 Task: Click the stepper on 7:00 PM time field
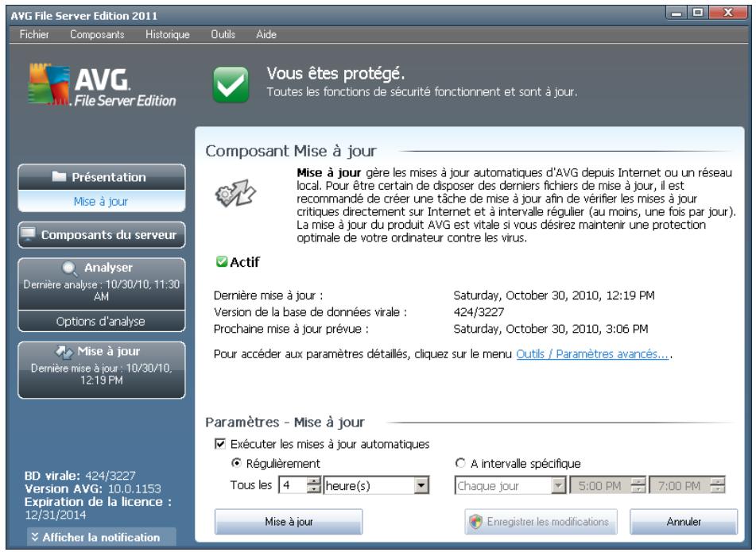pyautogui.click(x=717, y=485)
